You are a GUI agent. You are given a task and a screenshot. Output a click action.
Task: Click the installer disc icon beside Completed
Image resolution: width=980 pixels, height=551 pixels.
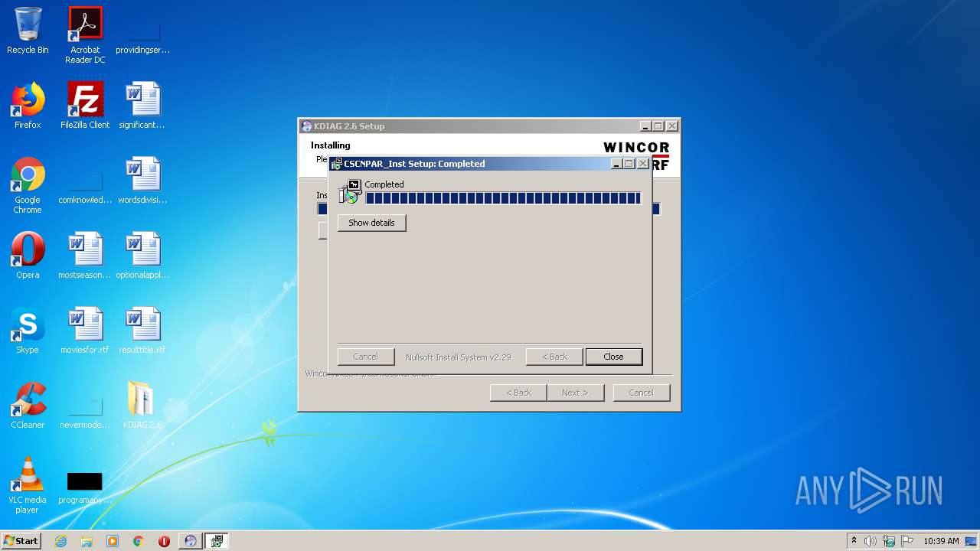350,192
